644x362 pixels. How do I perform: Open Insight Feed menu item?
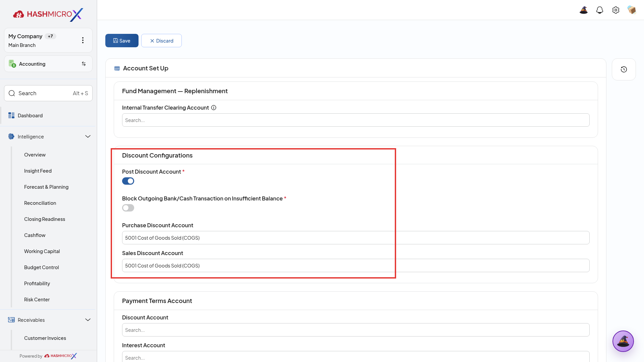(38, 171)
